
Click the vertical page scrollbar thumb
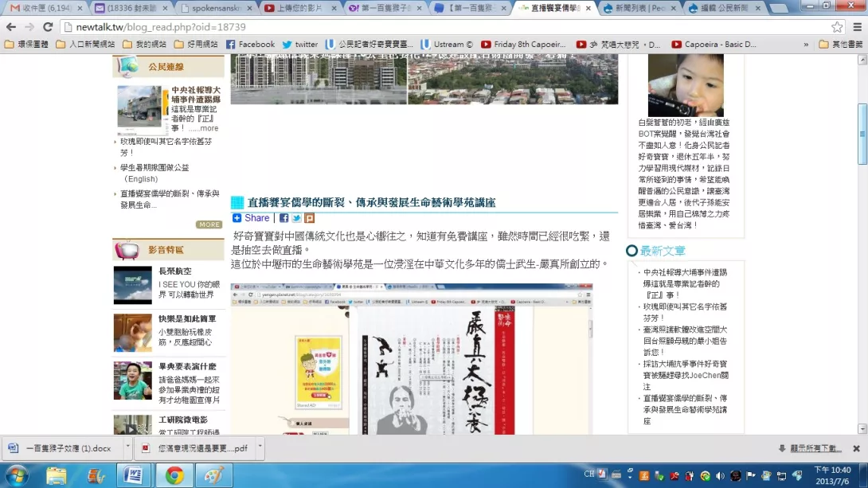(x=862, y=131)
